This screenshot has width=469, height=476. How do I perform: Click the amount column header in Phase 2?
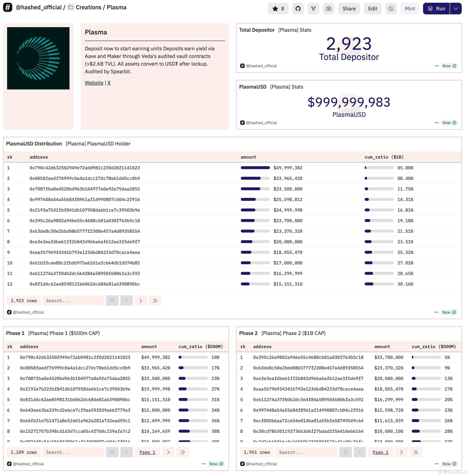(x=382, y=347)
